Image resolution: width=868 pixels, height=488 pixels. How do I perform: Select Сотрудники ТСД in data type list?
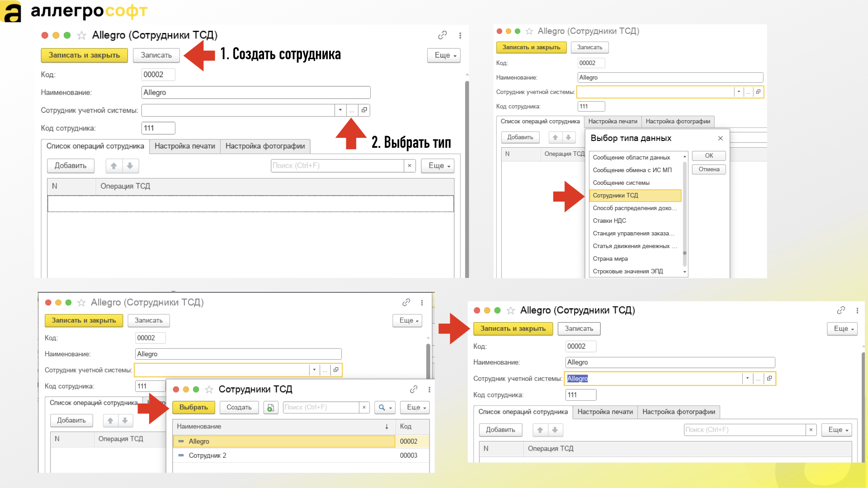(x=635, y=196)
